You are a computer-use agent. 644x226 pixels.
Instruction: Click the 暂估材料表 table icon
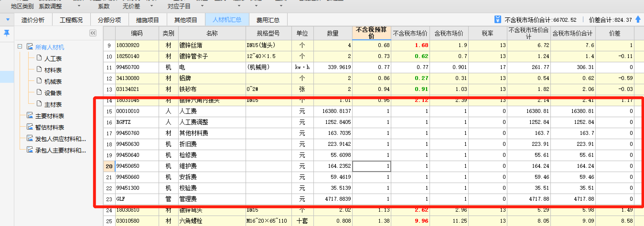click(x=30, y=127)
